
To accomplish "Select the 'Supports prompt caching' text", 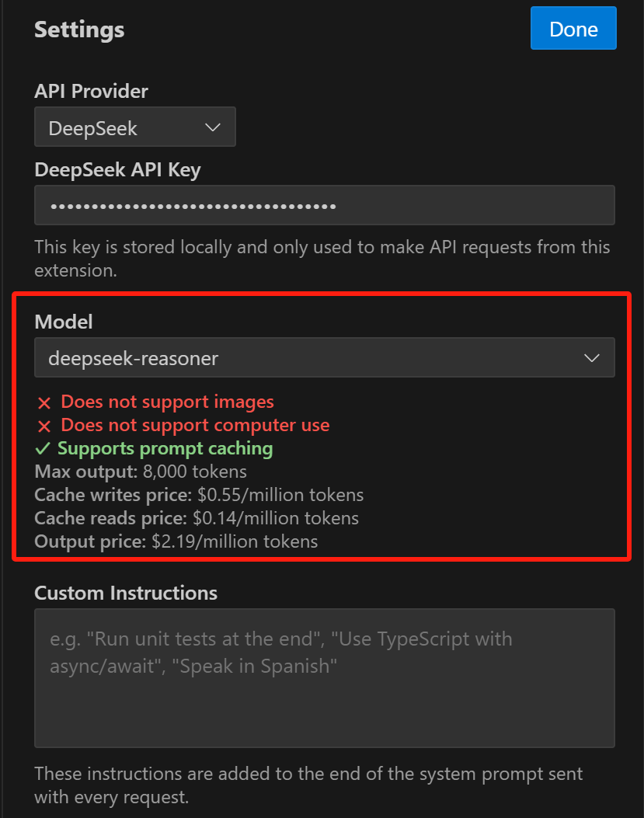I will pyautogui.click(x=165, y=449).
